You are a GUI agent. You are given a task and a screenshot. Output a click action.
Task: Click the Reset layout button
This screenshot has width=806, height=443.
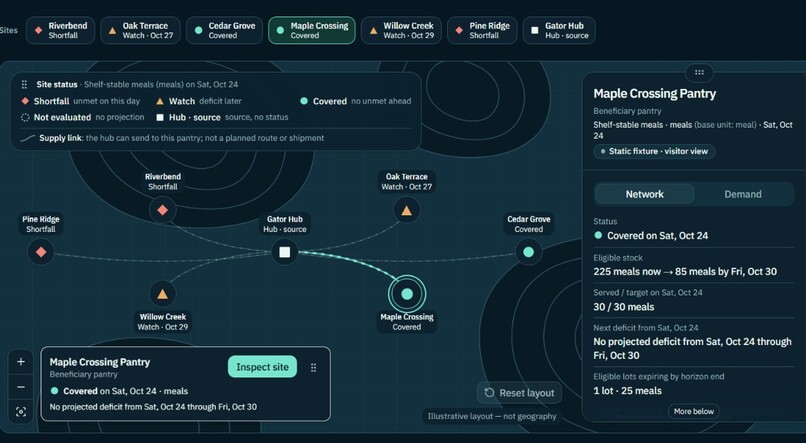click(519, 393)
